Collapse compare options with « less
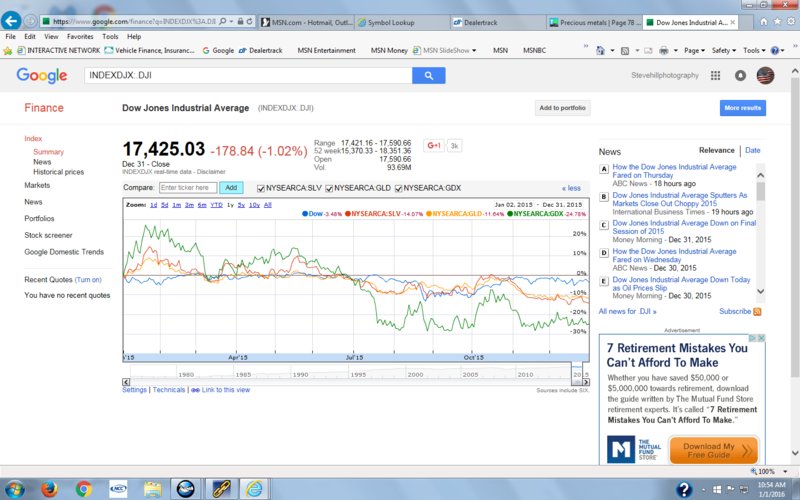Screen dimensions: 800x500 (571, 188)
